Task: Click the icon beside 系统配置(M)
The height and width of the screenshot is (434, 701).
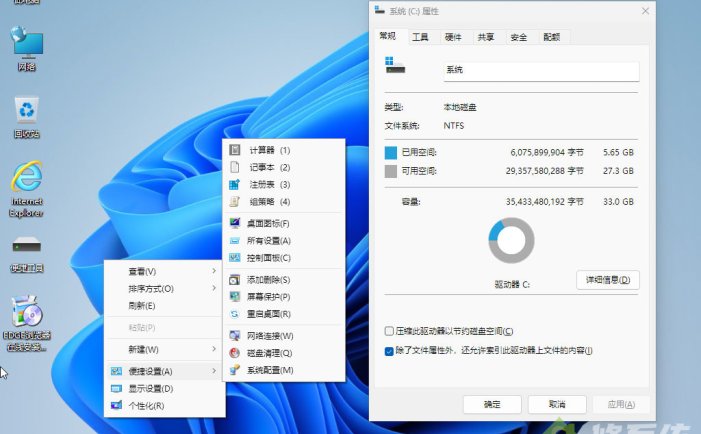Action: coord(235,370)
